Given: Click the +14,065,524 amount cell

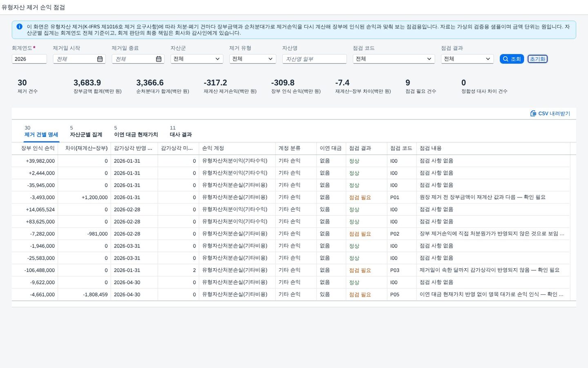Looking at the screenshot, I should [x=35, y=209].
